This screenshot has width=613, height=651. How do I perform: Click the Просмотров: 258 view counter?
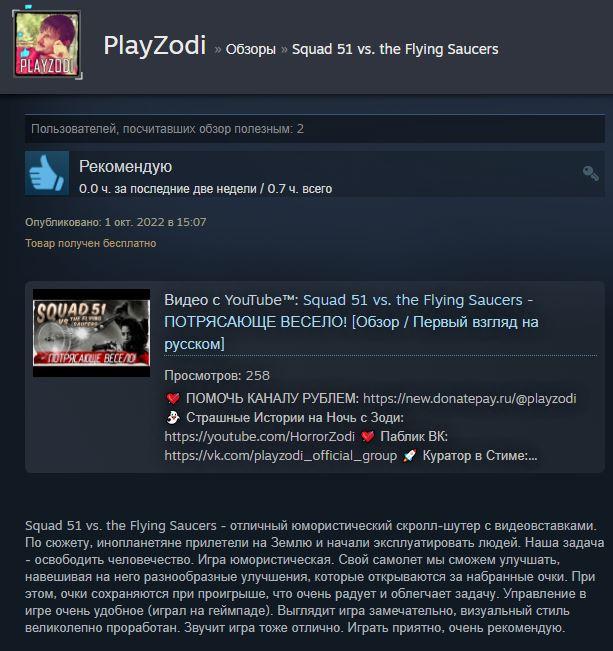click(217, 376)
